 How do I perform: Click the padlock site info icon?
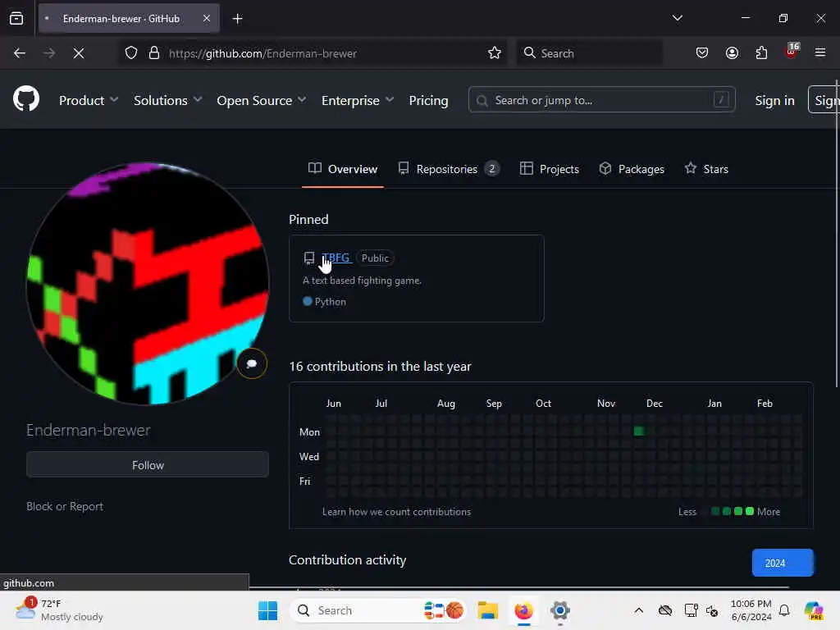click(154, 53)
